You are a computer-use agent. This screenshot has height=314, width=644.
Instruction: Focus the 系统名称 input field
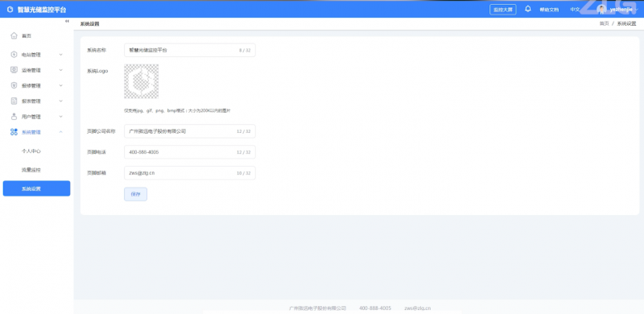pyautogui.click(x=190, y=50)
